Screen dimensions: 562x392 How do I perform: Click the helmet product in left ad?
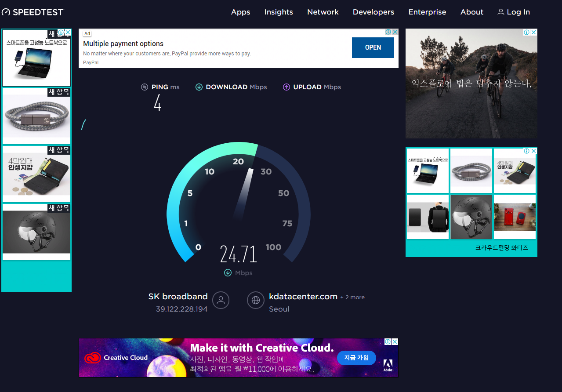pos(36,232)
